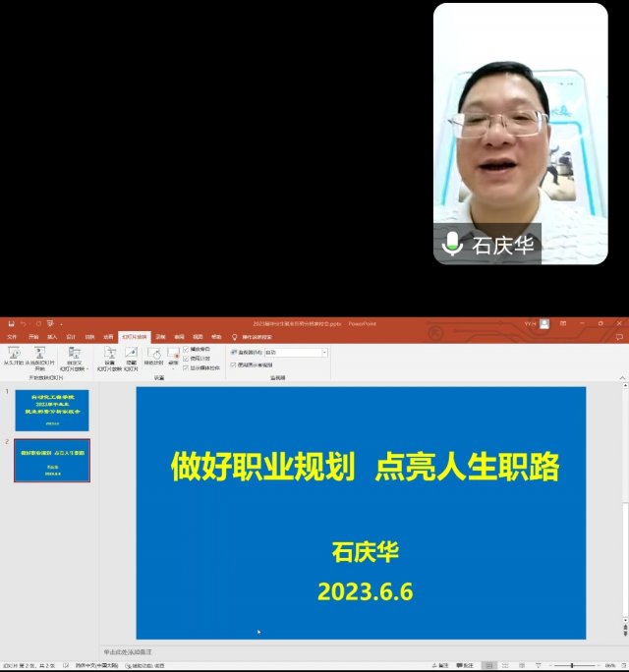Click the Set Up Slide Show icon

pos(110,353)
